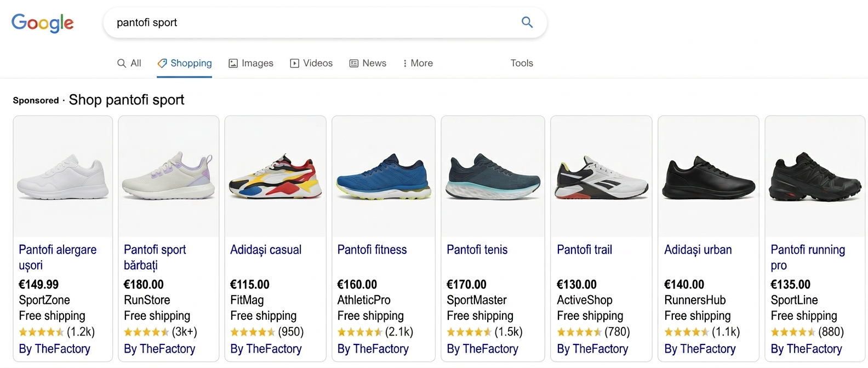
Task: Click the €130.00 price
Action: coord(576,284)
